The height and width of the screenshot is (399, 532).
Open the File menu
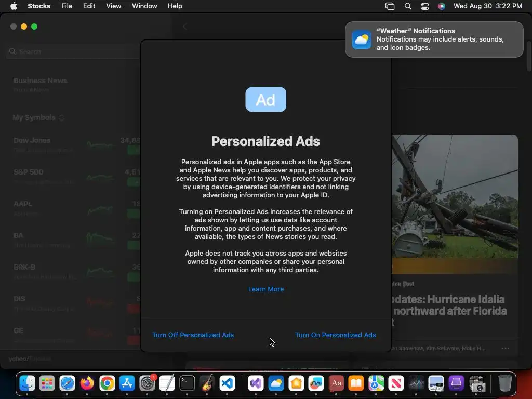[x=67, y=6]
